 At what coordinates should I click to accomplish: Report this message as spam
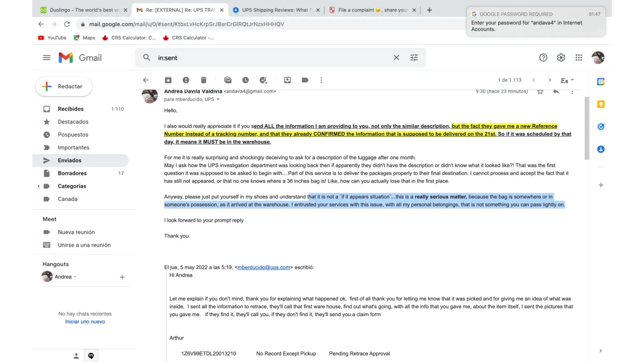(186, 80)
